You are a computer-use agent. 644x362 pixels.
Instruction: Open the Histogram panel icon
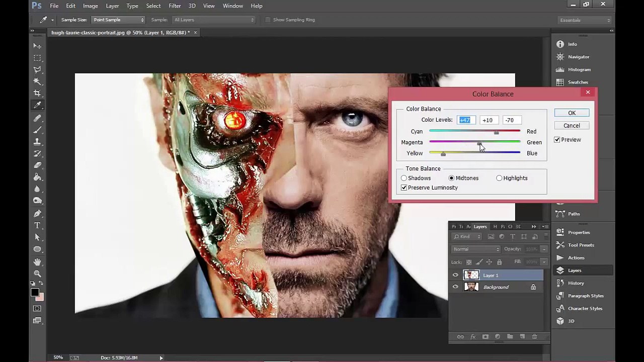pyautogui.click(x=560, y=69)
